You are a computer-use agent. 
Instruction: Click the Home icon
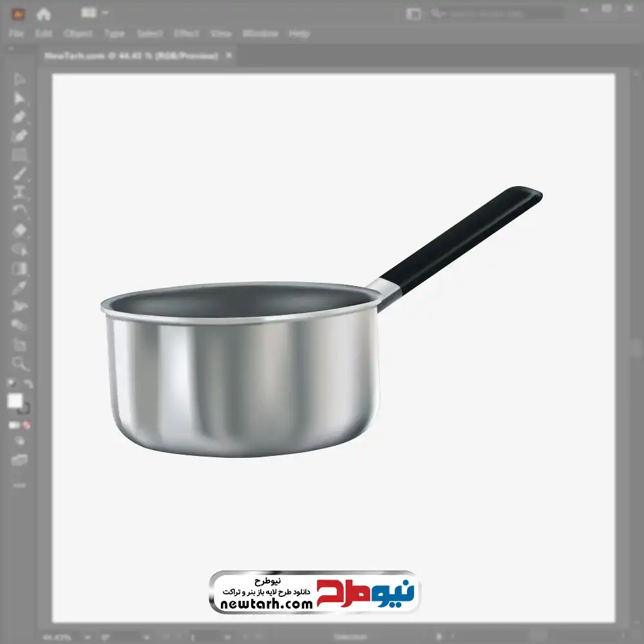pyautogui.click(x=44, y=14)
